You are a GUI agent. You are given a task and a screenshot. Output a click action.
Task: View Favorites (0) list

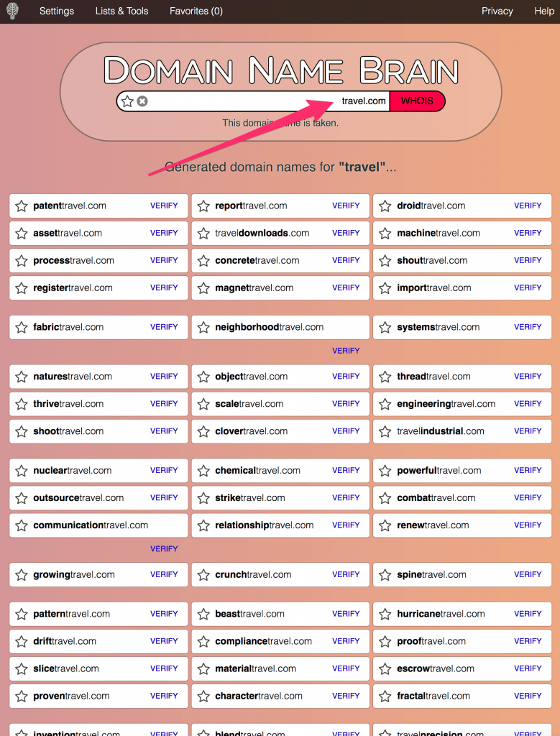[x=196, y=11]
